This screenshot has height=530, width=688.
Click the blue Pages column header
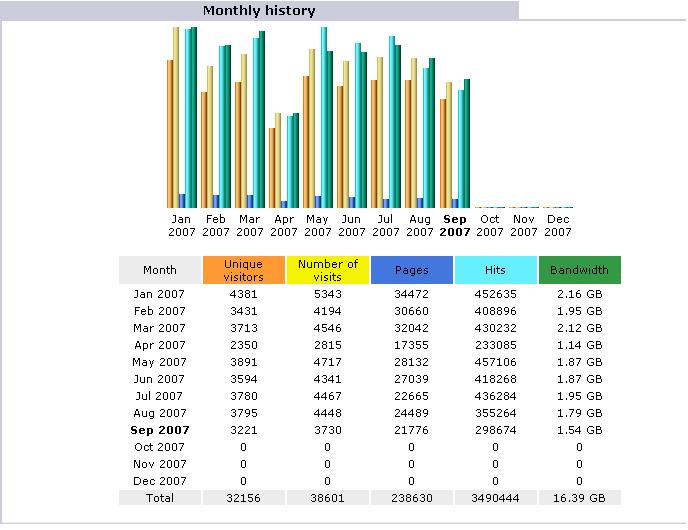click(x=412, y=270)
